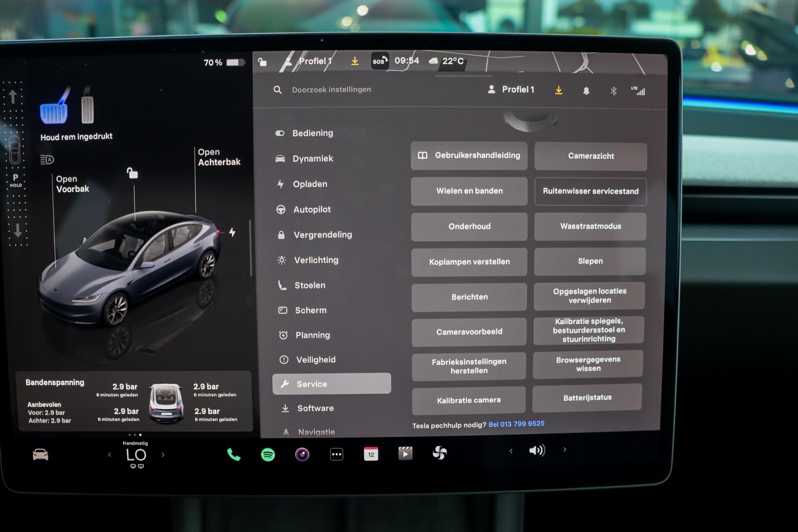Activate Slepen tow mode
The width and height of the screenshot is (798, 532).
click(x=590, y=261)
